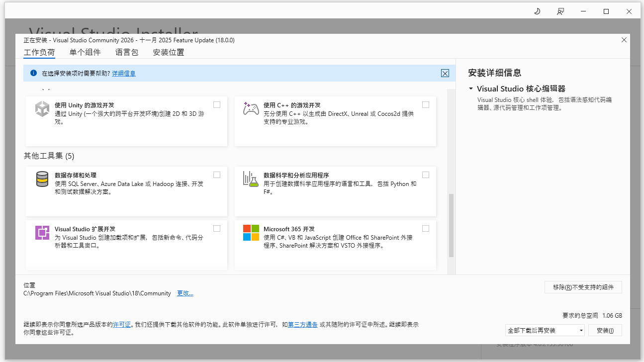Open the 语言包 tab
Screen dimensions: 644x362
point(126,52)
